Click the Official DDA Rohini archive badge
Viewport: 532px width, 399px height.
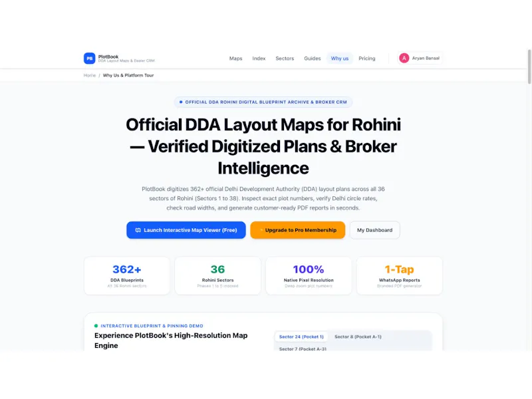(263, 102)
